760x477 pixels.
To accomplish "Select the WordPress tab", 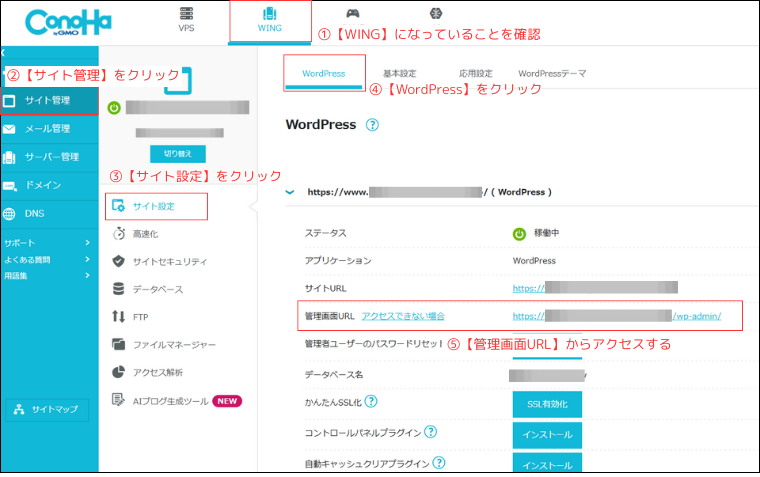I will point(324,74).
